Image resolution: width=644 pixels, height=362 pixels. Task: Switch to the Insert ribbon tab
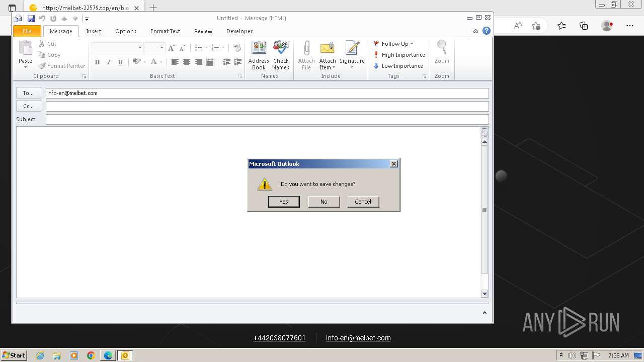click(94, 31)
